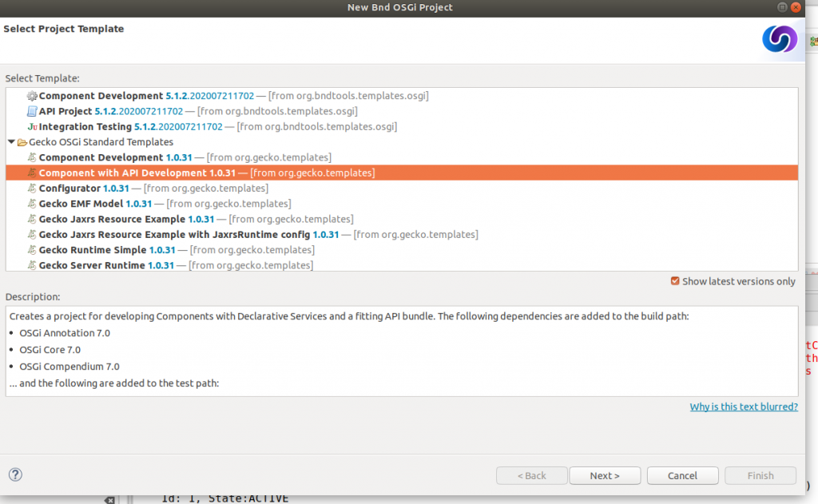
Task: Click the Gecko OSGi Standard Templates folder icon
Action: pos(22,142)
